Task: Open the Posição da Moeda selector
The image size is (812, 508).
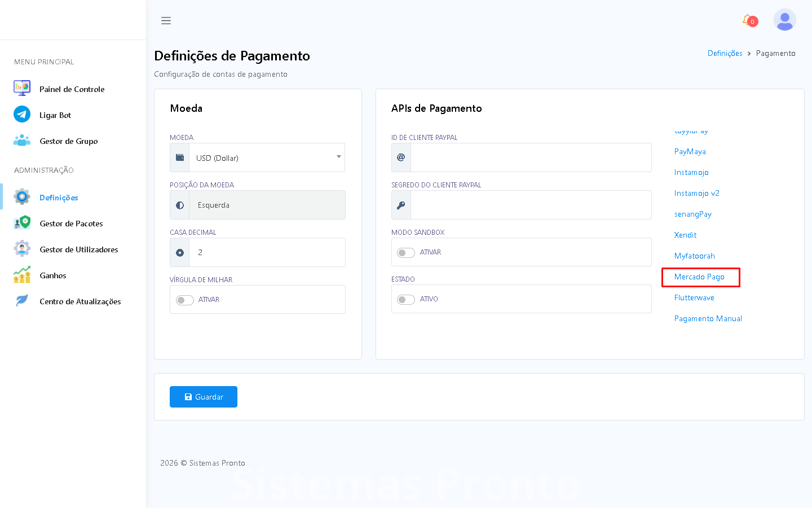Action: (x=266, y=205)
